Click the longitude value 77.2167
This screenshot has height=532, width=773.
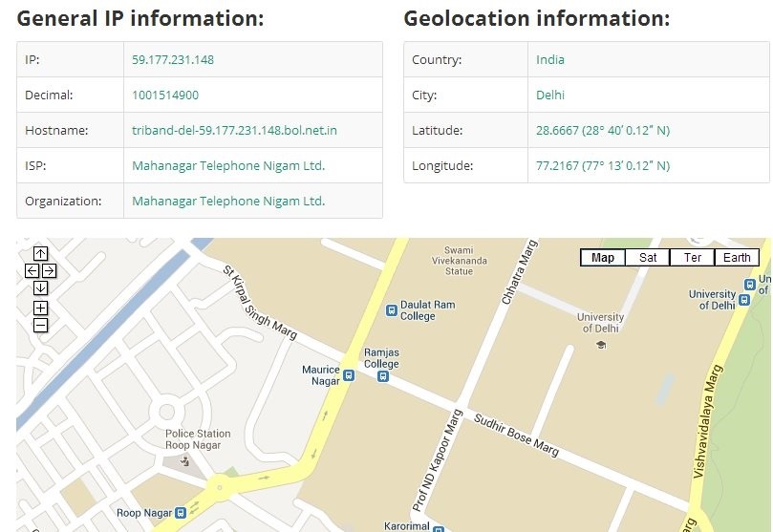(603, 166)
